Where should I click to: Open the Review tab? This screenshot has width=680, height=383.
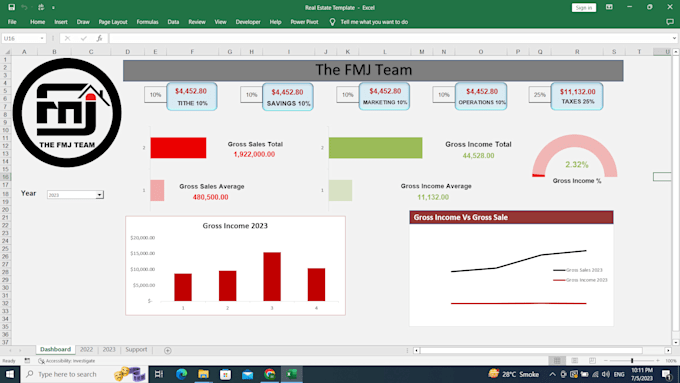pos(197,22)
